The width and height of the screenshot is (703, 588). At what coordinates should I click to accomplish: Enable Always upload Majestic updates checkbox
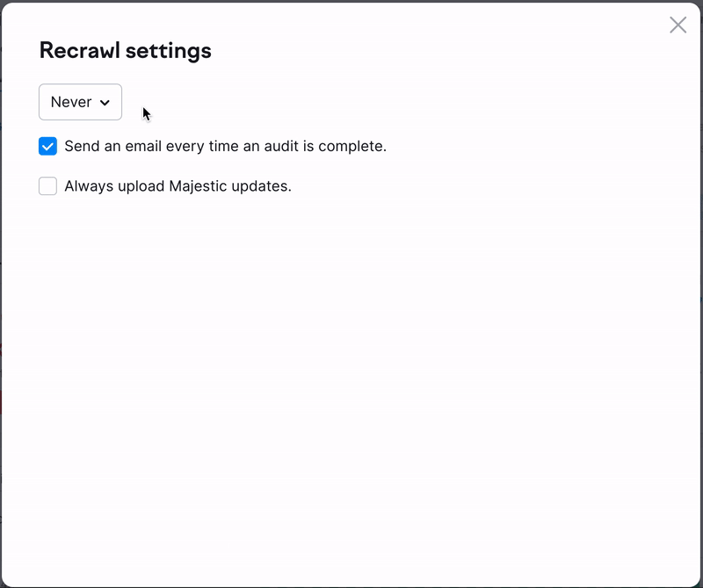pyautogui.click(x=48, y=186)
